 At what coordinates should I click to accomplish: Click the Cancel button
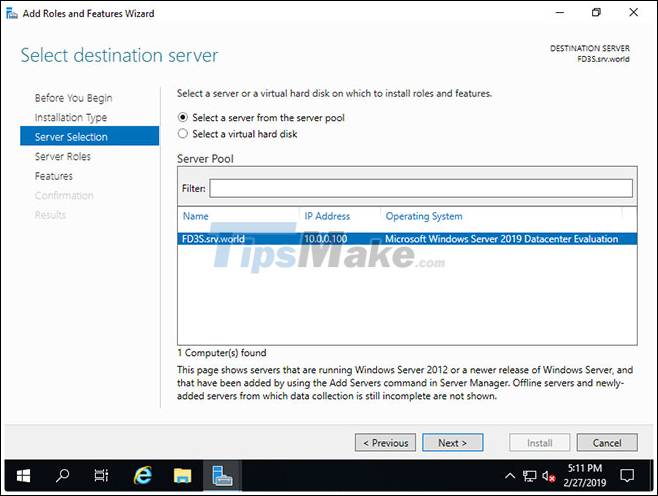pos(607,443)
